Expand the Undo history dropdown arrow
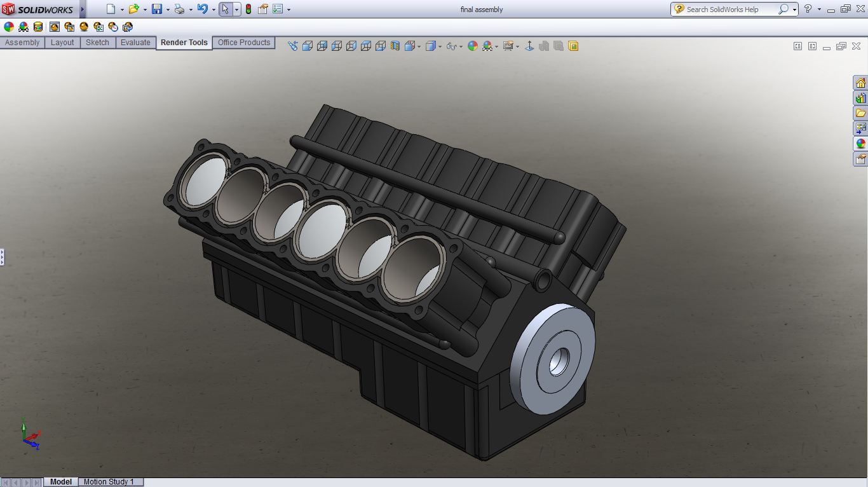 [214, 10]
